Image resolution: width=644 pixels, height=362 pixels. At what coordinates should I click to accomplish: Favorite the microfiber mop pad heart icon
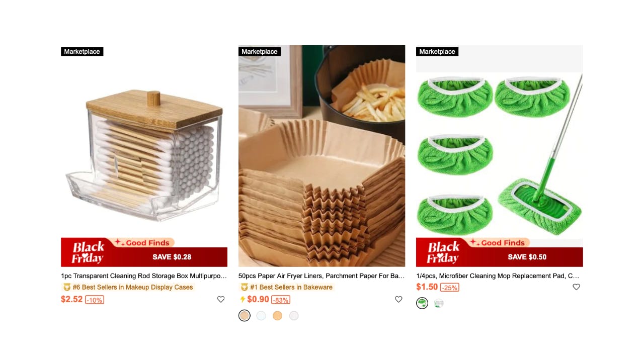[576, 287]
